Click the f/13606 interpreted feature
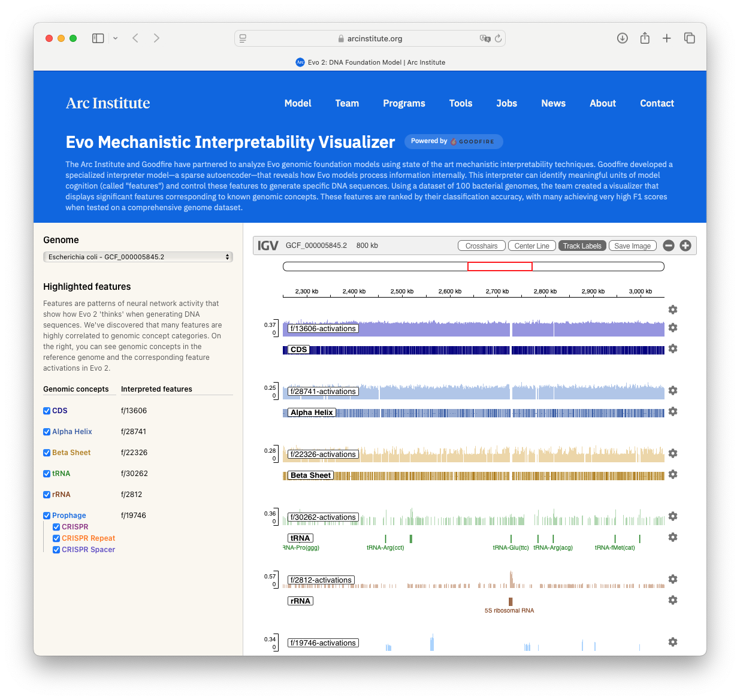Viewport: 740px width, 700px height. [x=134, y=411]
